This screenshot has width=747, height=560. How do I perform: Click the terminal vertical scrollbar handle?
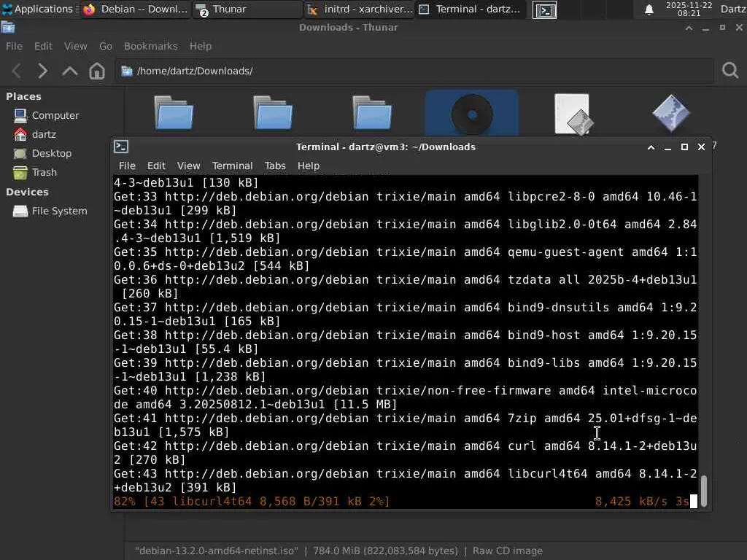click(x=704, y=491)
